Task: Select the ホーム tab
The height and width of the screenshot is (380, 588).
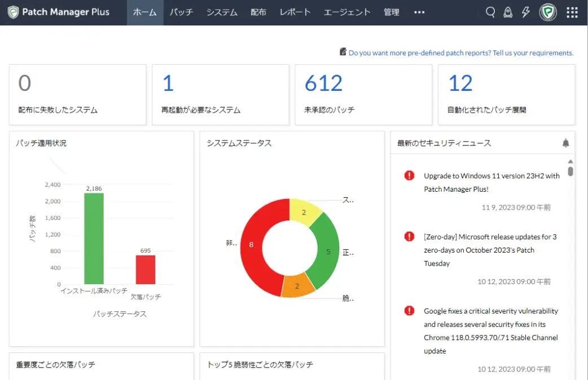Action: [145, 12]
